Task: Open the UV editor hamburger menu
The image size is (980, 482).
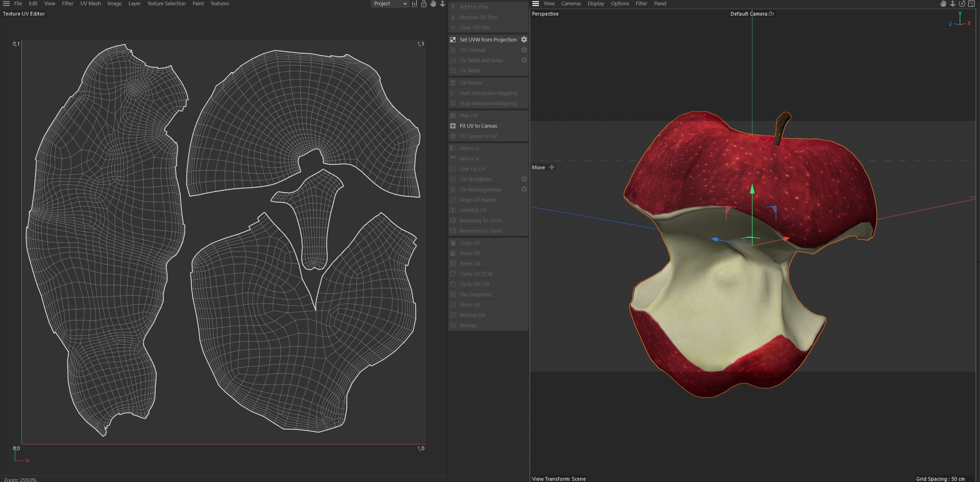Action: tap(7, 3)
